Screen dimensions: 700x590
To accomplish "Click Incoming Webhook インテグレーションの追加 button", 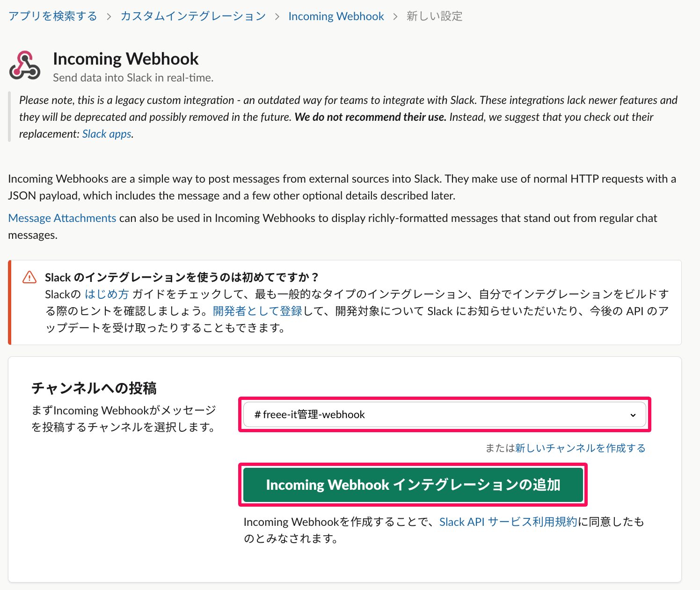I will click(413, 485).
